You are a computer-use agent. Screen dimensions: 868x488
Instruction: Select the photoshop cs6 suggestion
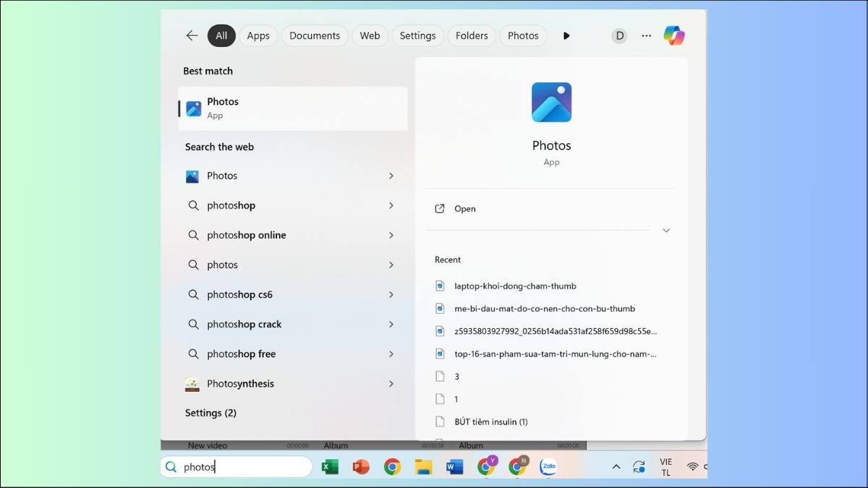coord(239,294)
